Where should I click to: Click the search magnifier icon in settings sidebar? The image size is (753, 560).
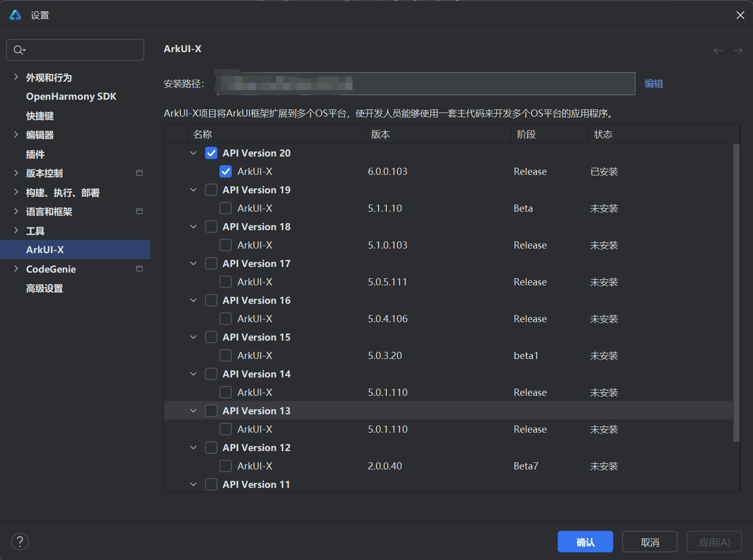pyautogui.click(x=18, y=50)
